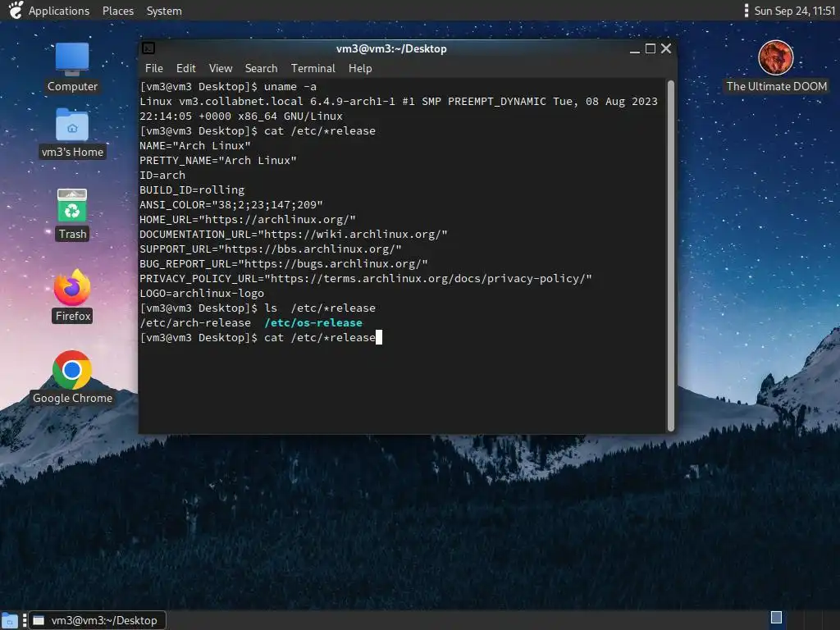Click the ID=arch line
This screenshot has width=840, height=630.
point(162,176)
